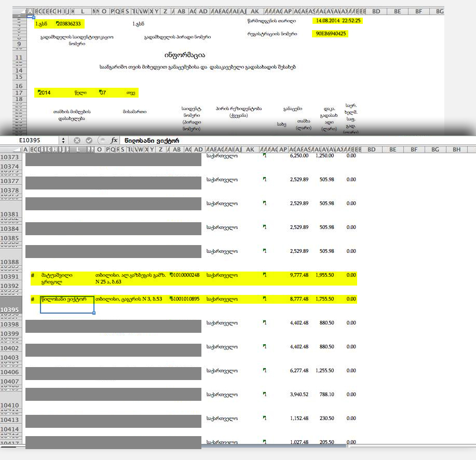This screenshot has height=460, width=476.
Task: Click the greyed formula builder round button
Action: click(x=102, y=140)
